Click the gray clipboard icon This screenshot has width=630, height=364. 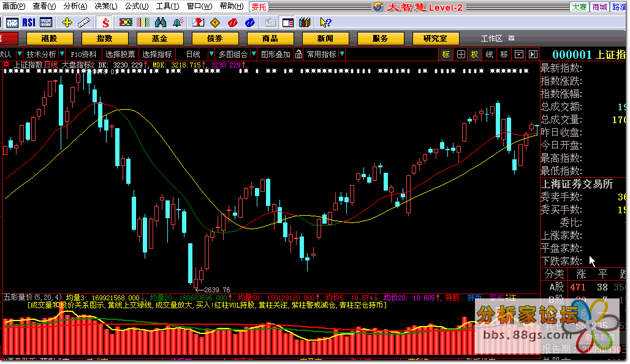(271, 23)
